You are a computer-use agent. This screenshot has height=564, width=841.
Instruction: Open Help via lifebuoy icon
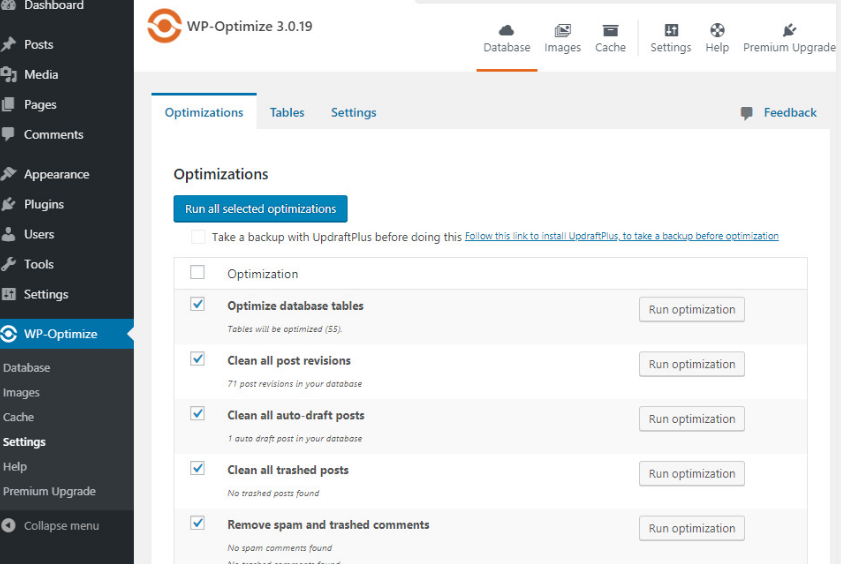[x=717, y=30]
